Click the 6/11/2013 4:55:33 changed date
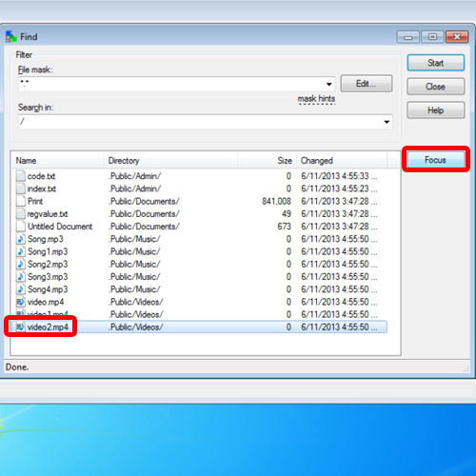This screenshot has height=476, width=476. pyautogui.click(x=339, y=176)
